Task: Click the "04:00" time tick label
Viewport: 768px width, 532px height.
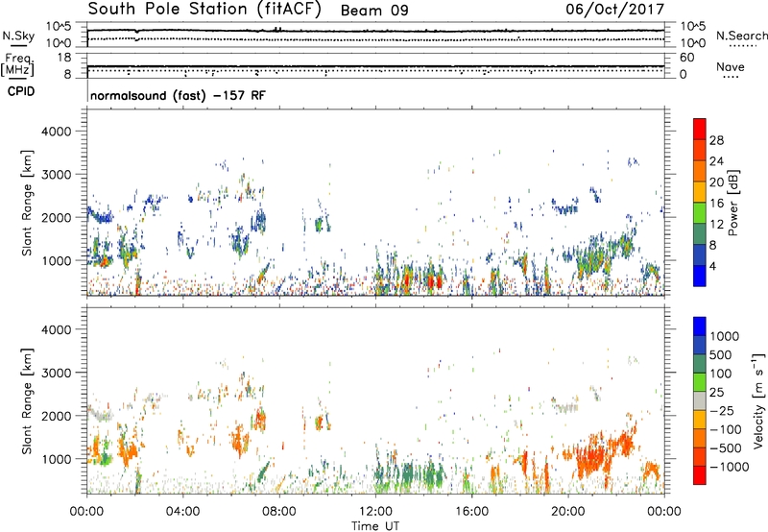Action: click(182, 512)
